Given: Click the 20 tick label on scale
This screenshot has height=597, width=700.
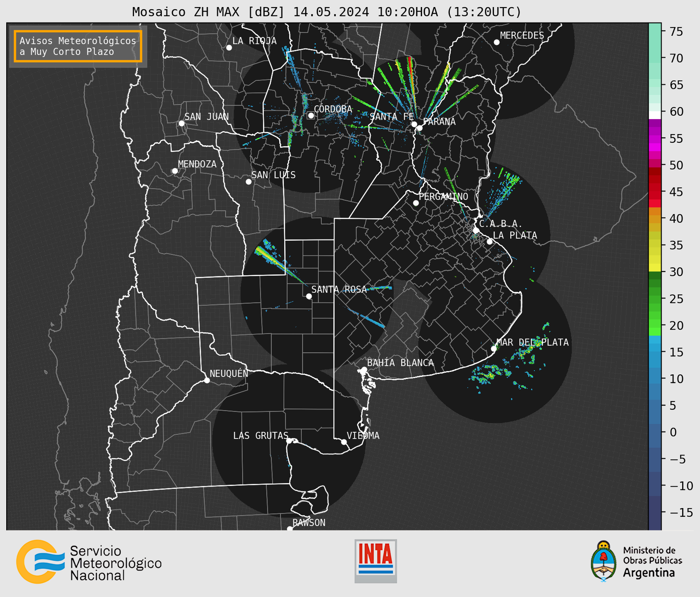Looking at the screenshot, I should click(x=676, y=325).
